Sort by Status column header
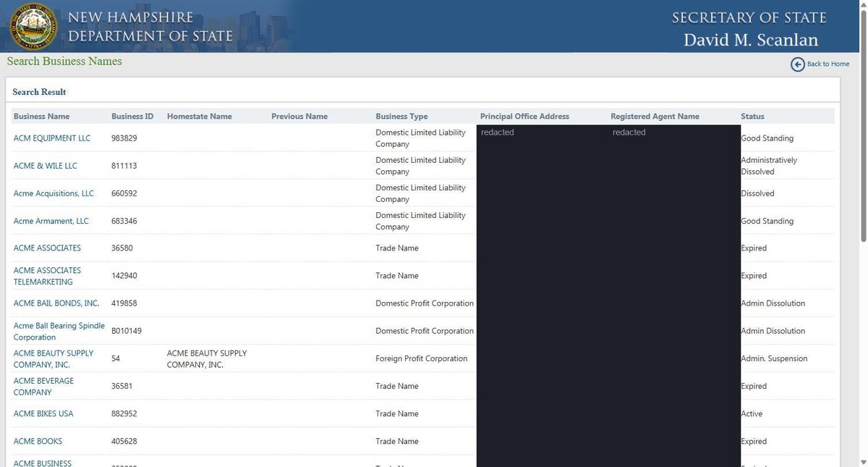868x467 pixels. [752, 117]
